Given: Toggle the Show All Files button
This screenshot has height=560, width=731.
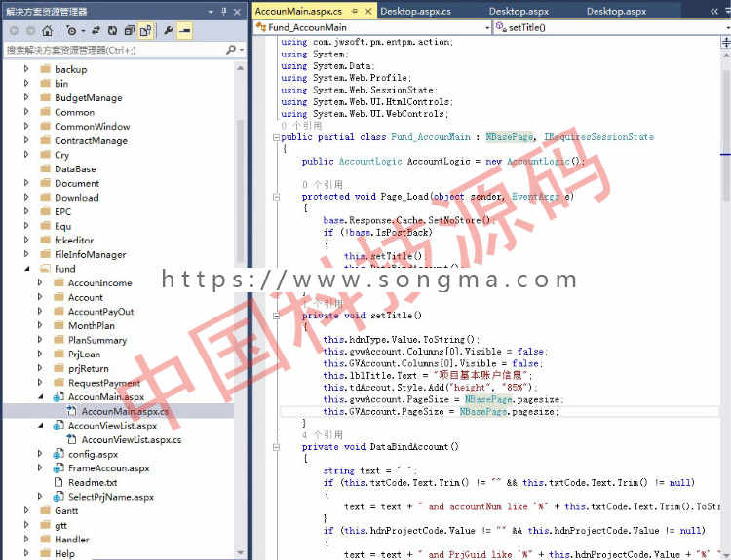Looking at the screenshot, I should (145, 31).
